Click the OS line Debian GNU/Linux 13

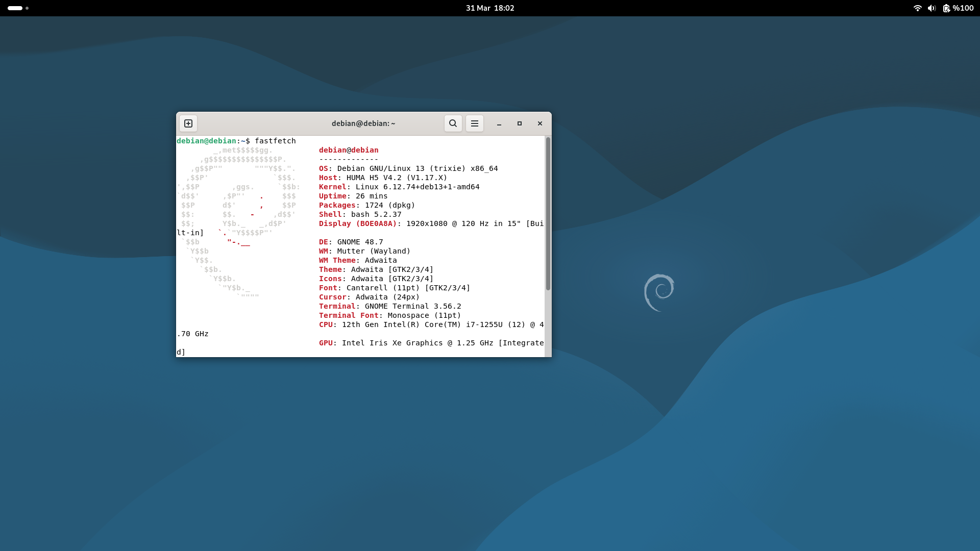tap(408, 168)
